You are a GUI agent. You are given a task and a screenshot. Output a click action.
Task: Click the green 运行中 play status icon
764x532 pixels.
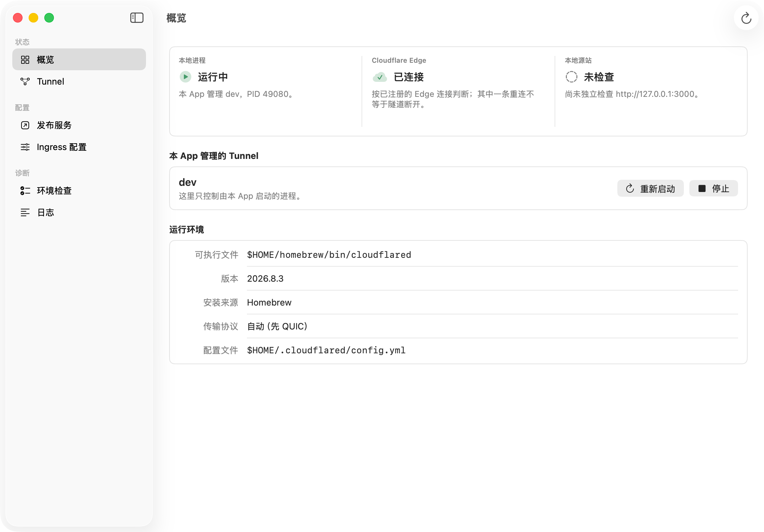(x=186, y=77)
